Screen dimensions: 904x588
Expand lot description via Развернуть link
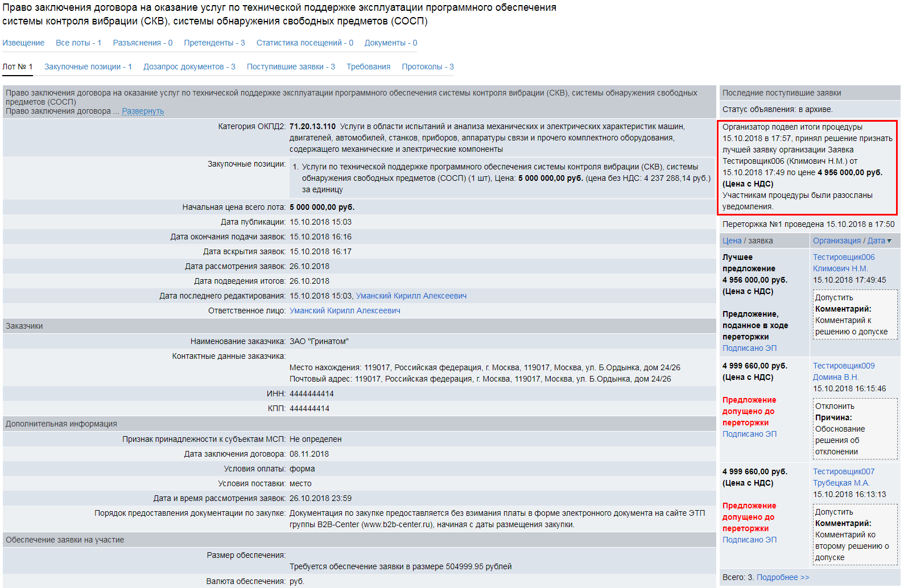coord(143,111)
